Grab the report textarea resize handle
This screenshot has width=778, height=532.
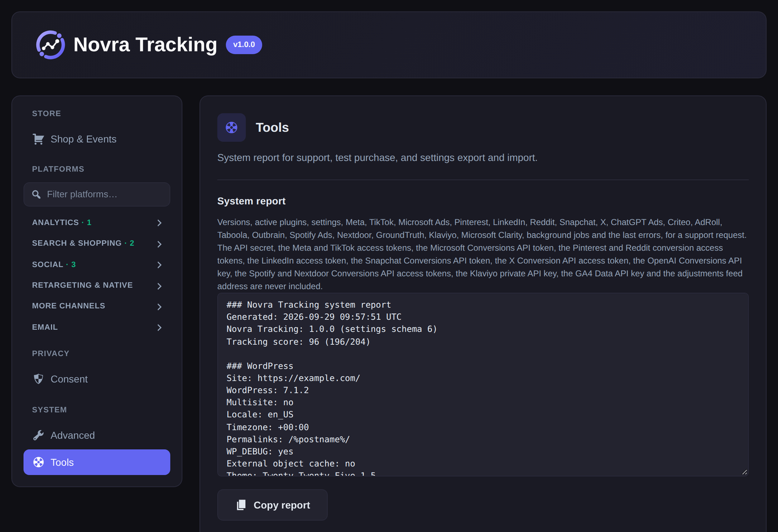tap(745, 472)
